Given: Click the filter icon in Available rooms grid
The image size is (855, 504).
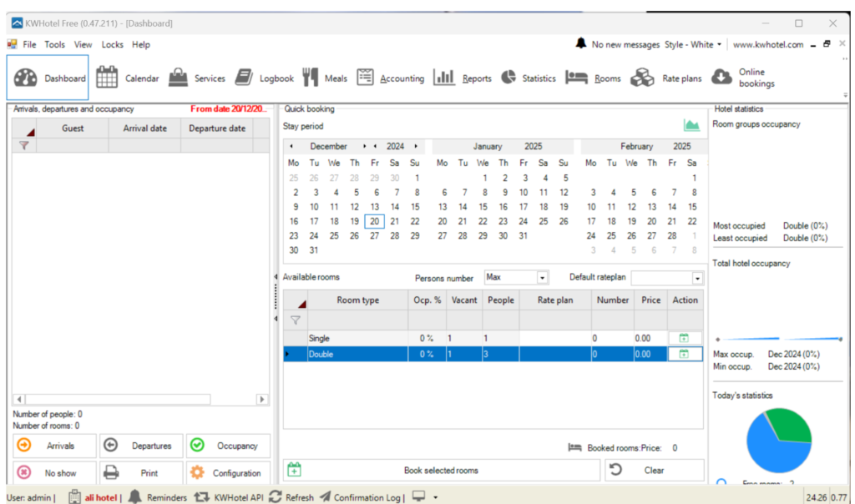Looking at the screenshot, I should (x=295, y=320).
